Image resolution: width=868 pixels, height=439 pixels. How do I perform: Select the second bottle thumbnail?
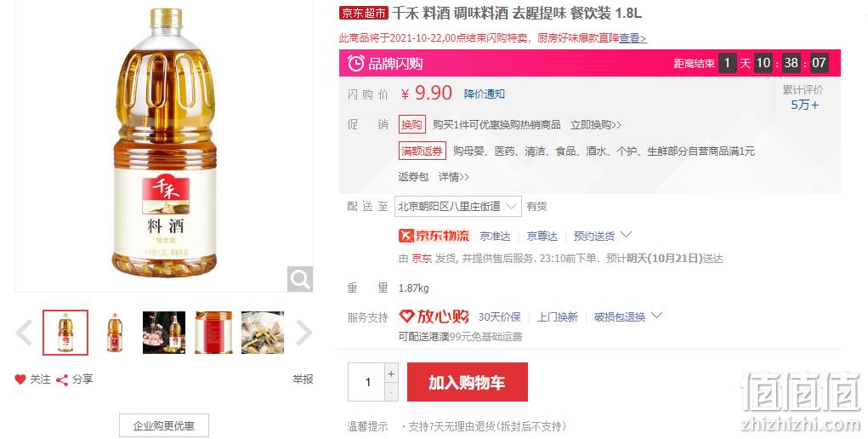[115, 333]
